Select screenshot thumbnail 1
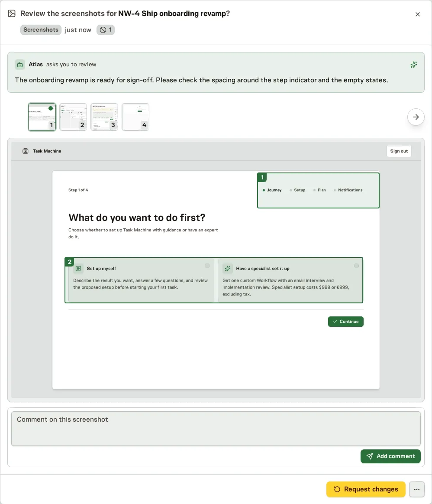This screenshot has height=504, width=432. click(x=42, y=117)
